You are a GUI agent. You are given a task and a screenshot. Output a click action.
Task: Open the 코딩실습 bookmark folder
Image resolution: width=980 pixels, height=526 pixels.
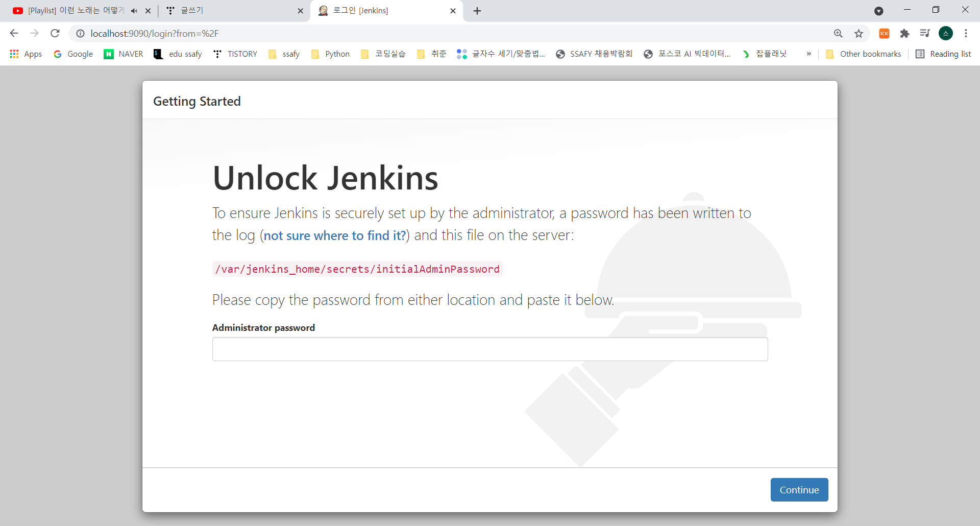click(x=383, y=54)
